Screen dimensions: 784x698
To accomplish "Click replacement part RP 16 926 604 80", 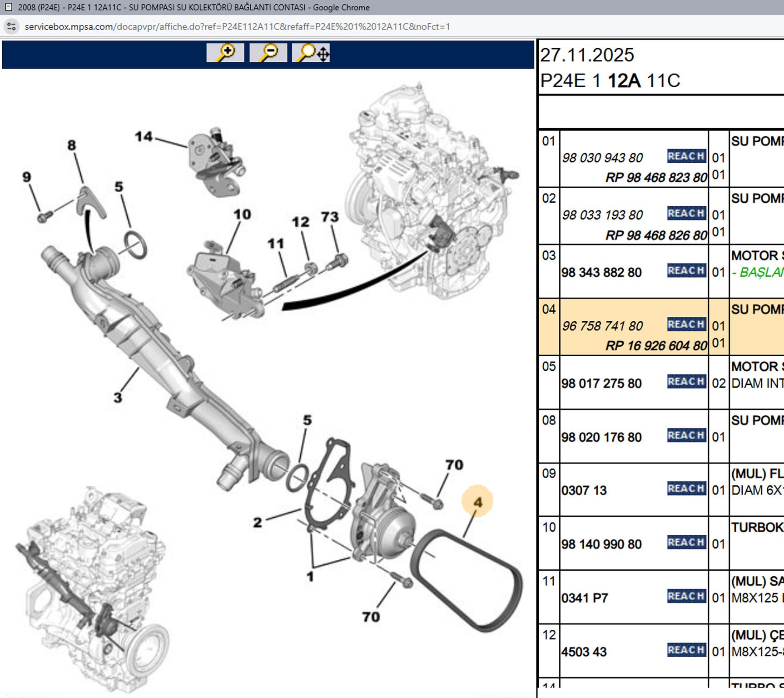I will point(656,346).
